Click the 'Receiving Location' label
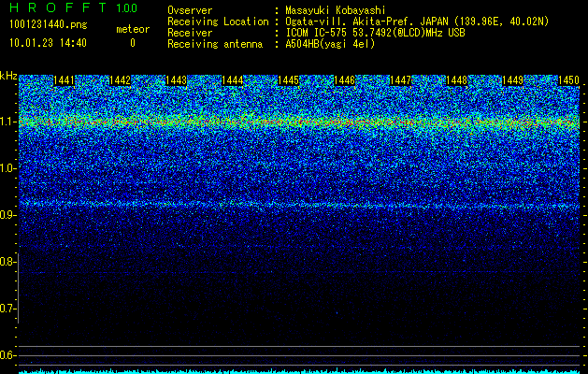Screen dimensions: 588x374 218,22
